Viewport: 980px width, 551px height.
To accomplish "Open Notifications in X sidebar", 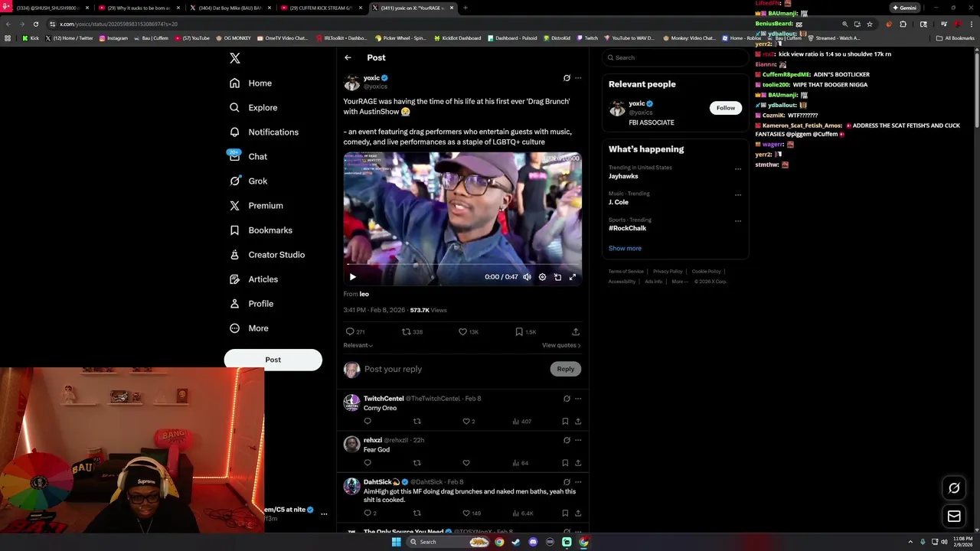I will coord(264,132).
